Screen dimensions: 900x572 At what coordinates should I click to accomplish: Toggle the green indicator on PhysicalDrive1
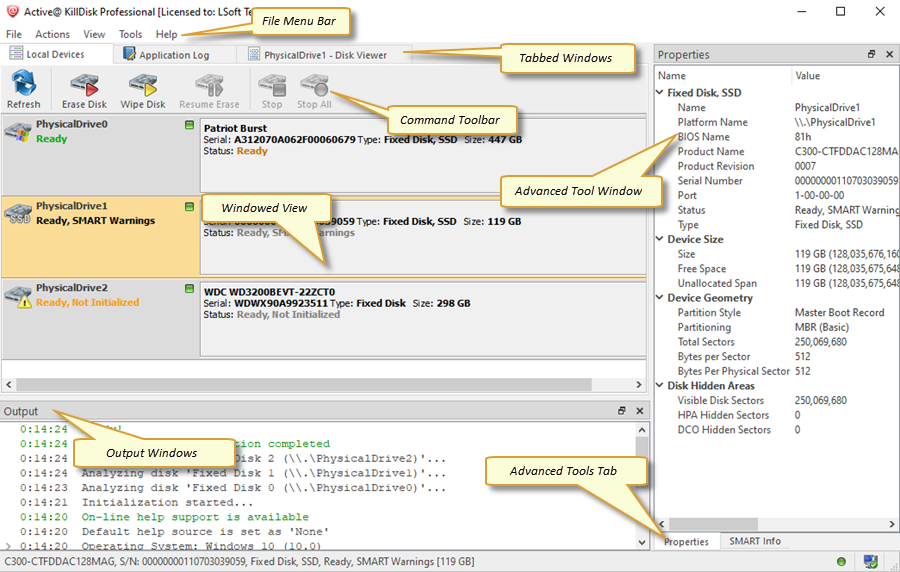(x=190, y=207)
